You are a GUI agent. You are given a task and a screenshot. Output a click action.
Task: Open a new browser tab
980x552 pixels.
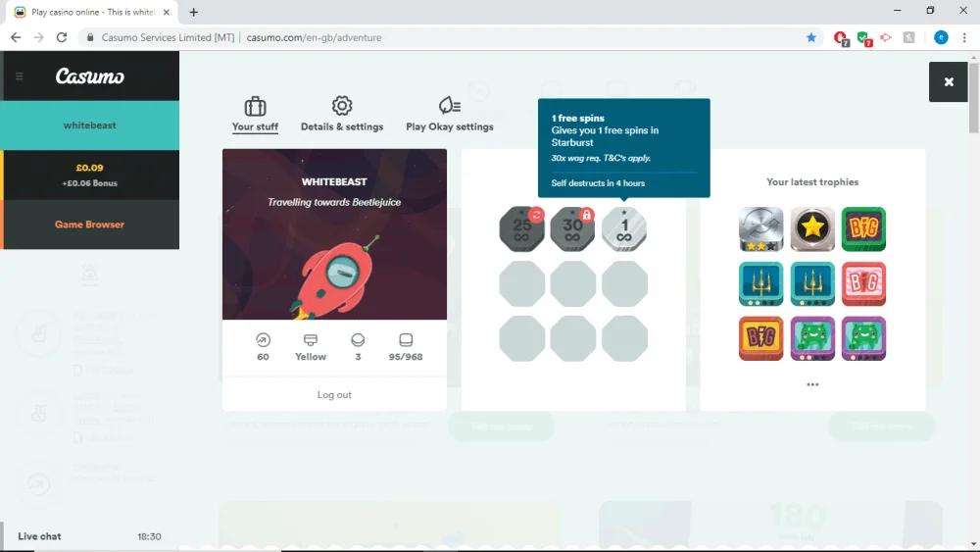(194, 12)
